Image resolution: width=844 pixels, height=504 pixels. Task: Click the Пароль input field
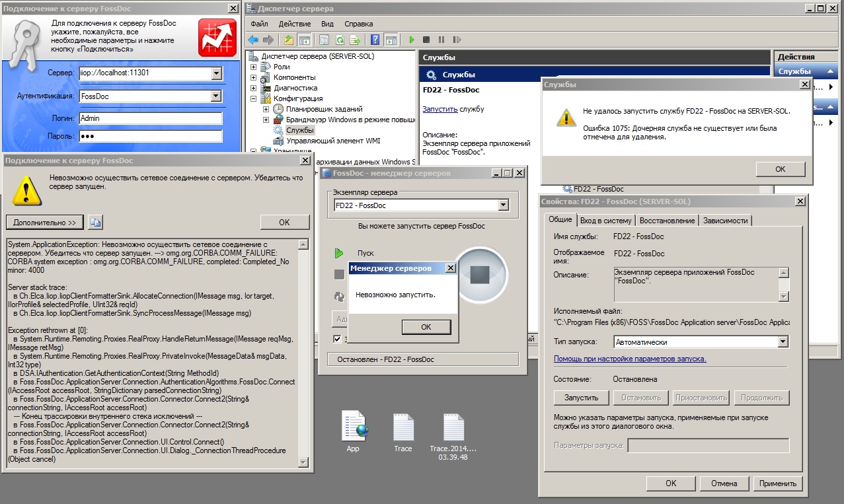pos(150,136)
